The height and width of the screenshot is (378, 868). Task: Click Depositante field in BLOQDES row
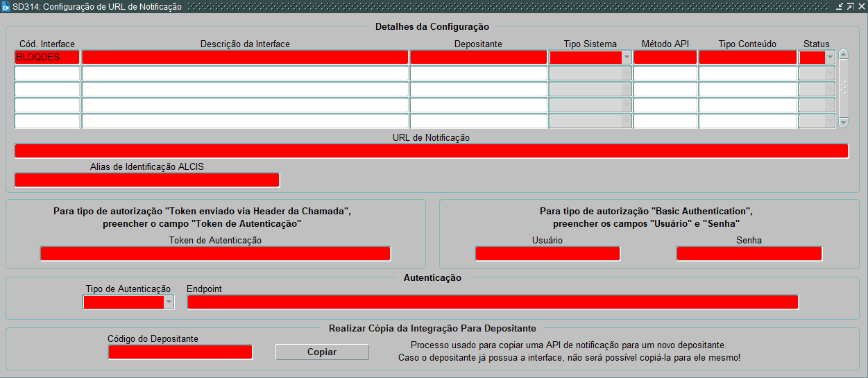point(479,58)
